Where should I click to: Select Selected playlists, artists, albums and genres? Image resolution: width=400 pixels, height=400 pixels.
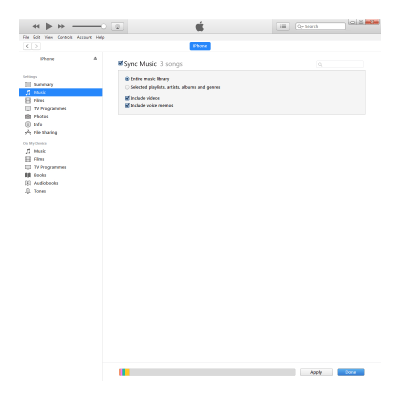pyautogui.click(x=127, y=87)
